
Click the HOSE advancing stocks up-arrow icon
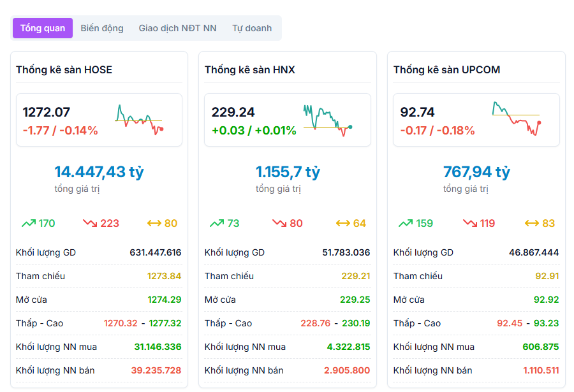28,223
